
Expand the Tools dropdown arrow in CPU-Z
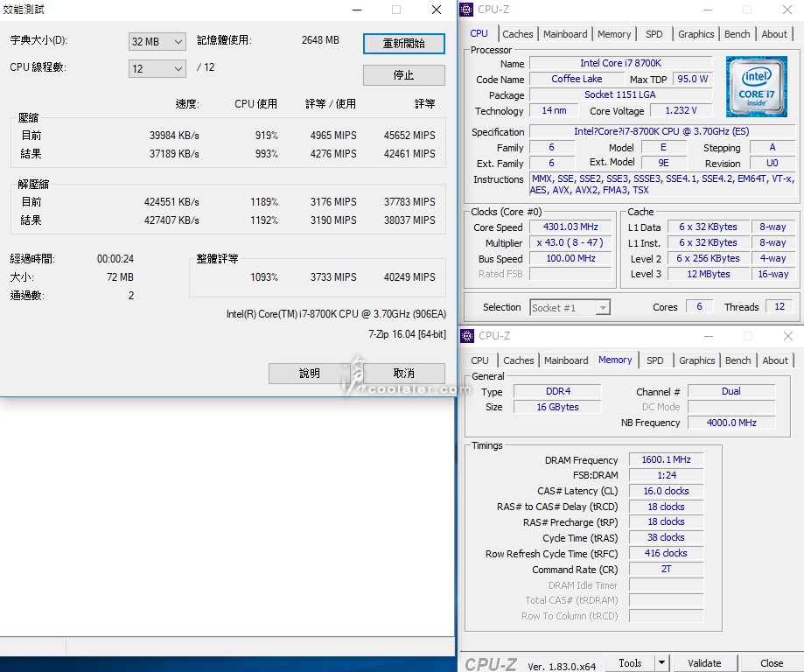point(662,662)
